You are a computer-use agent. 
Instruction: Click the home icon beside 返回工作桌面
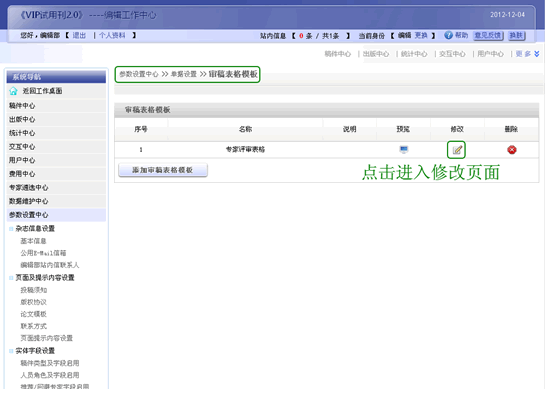(13, 91)
